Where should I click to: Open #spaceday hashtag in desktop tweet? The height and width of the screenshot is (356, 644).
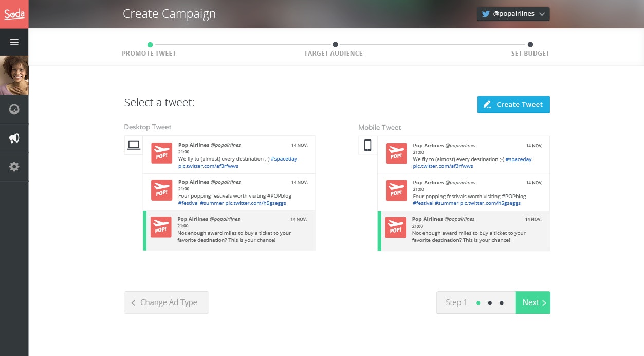(284, 159)
